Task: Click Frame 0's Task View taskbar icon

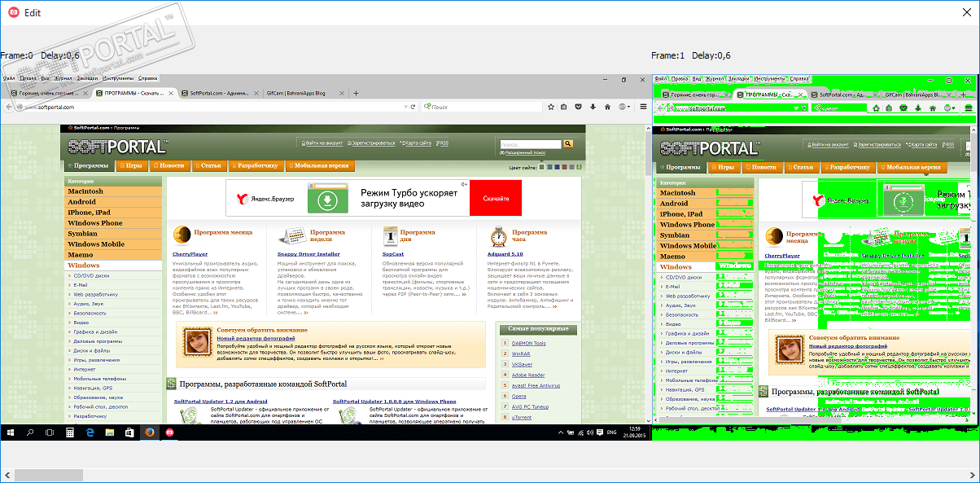Action: 50,433
